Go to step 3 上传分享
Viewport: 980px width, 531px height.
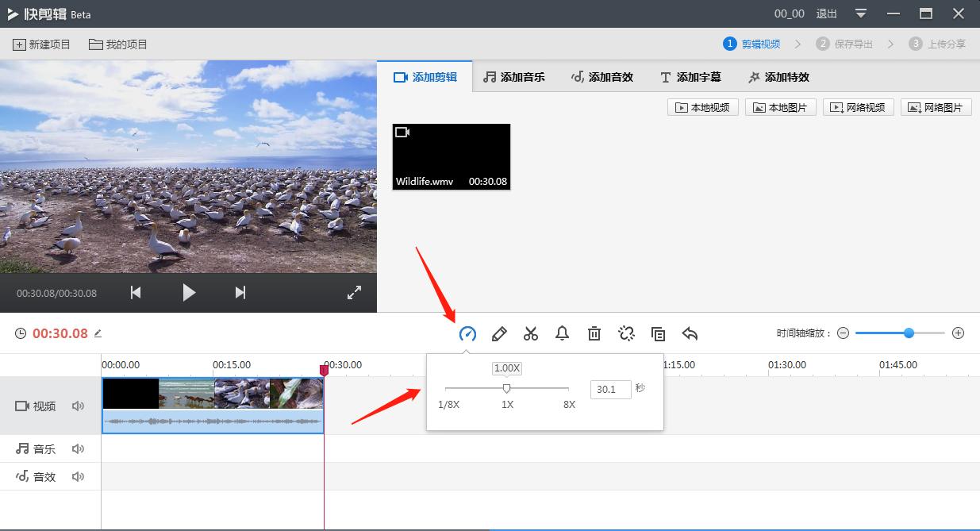pyautogui.click(x=938, y=44)
